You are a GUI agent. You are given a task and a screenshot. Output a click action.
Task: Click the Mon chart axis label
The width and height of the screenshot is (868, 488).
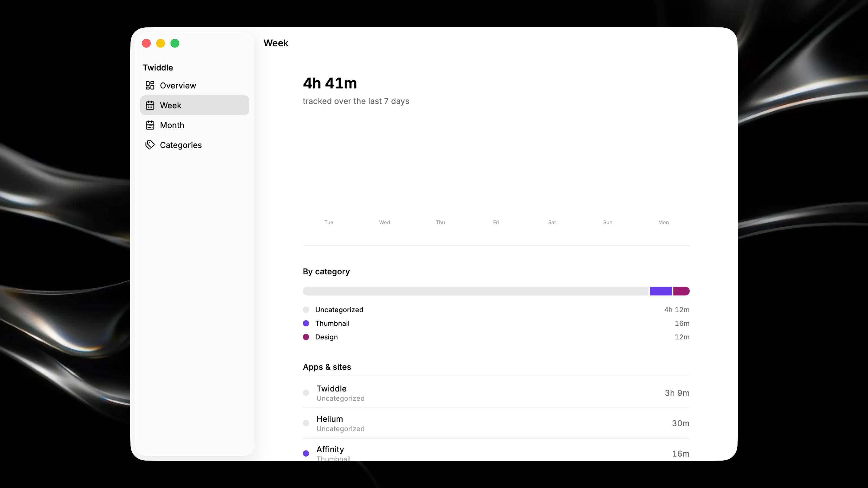pos(663,222)
